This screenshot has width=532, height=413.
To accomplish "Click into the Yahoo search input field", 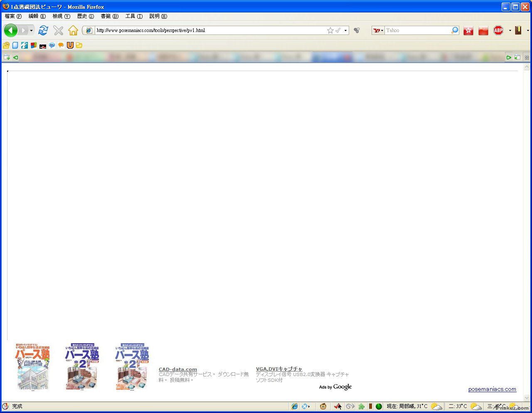I will (418, 30).
